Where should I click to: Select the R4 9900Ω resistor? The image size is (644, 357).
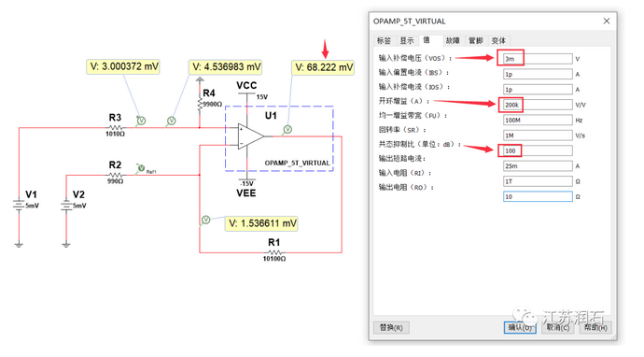click(200, 105)
